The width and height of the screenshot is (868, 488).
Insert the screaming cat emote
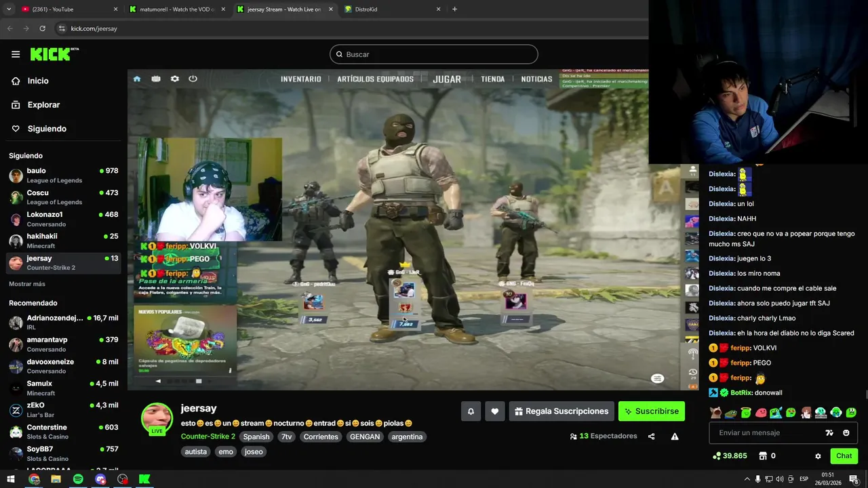coord(715,413)
